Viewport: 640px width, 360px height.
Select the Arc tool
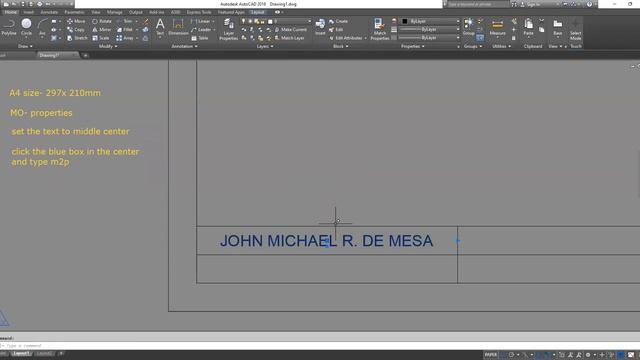pos(42,28)
